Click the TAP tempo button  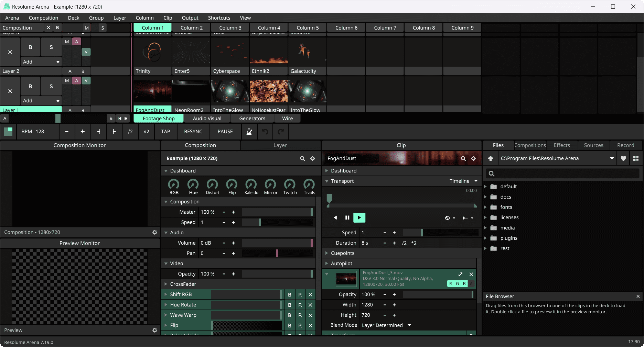(x=165, y=132)
